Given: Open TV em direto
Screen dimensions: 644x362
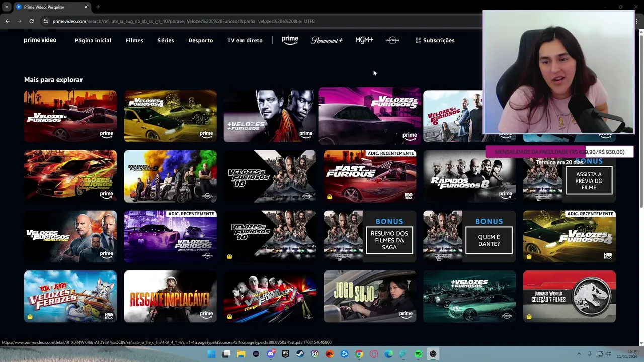Looking at the screenshot, I should [x=245, y=40].
